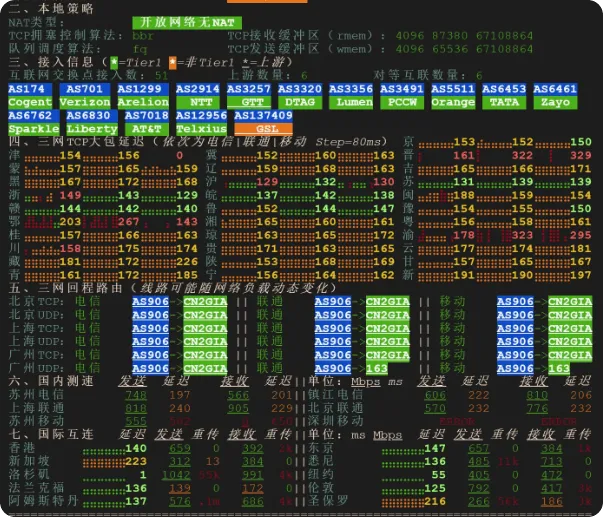
Task: Click the blue 'AS137409' label
Action: [x=263, y=115]
